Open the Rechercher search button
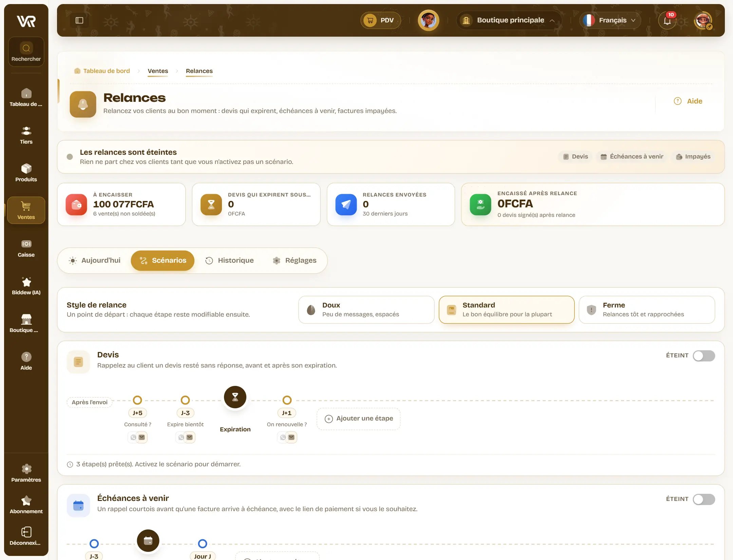Viewport: 733px width, 560px height. click(x=26, y=52)
